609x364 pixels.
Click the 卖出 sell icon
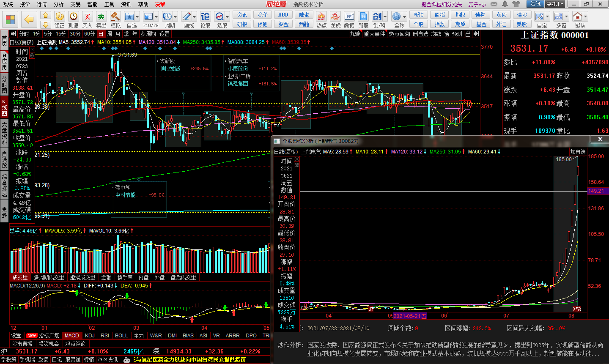(x=101, y=16)
